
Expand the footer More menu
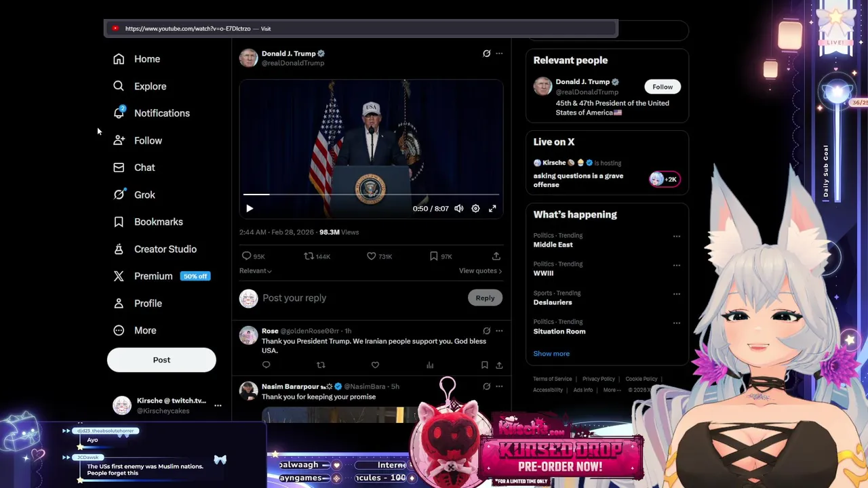tap(612, 390)
